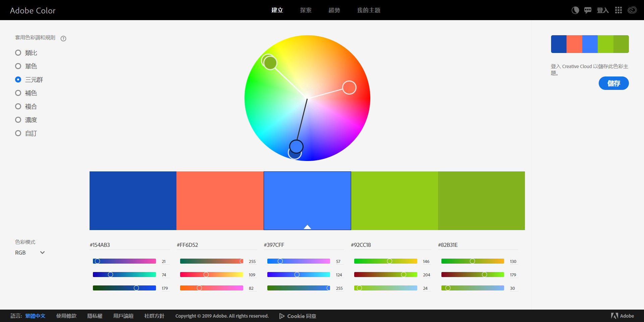The width and height of the screenshot is (644, 322).
Task: Select the lime green #92CC18 swatch
Action: point(394,201)
